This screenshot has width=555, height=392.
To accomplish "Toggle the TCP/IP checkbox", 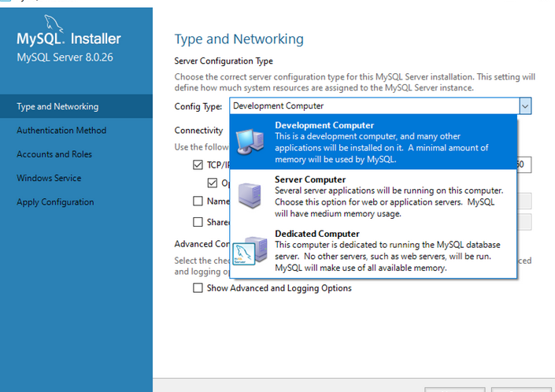I will pyautogui.click(x=198, y=165).
